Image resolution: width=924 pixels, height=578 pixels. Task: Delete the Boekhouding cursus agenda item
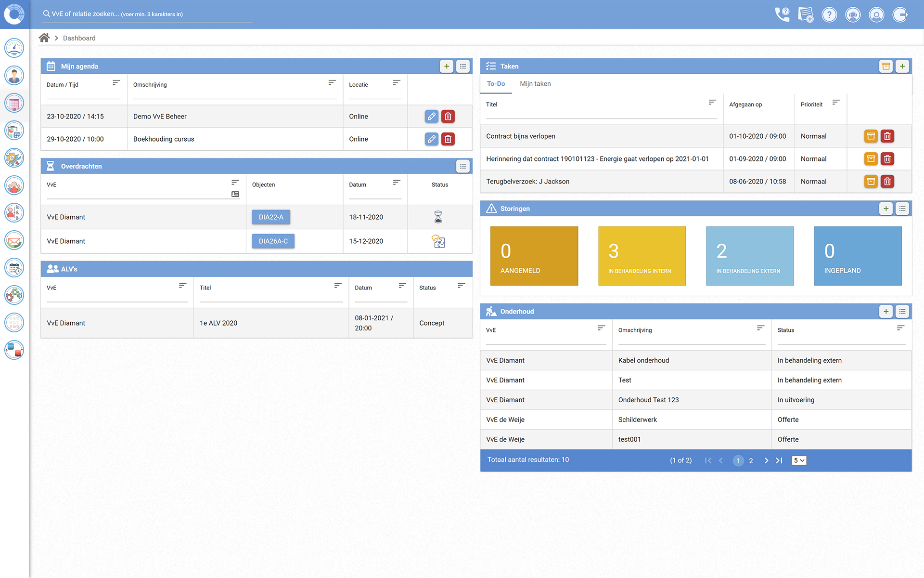pyautogui.click(x=448, y=139)
